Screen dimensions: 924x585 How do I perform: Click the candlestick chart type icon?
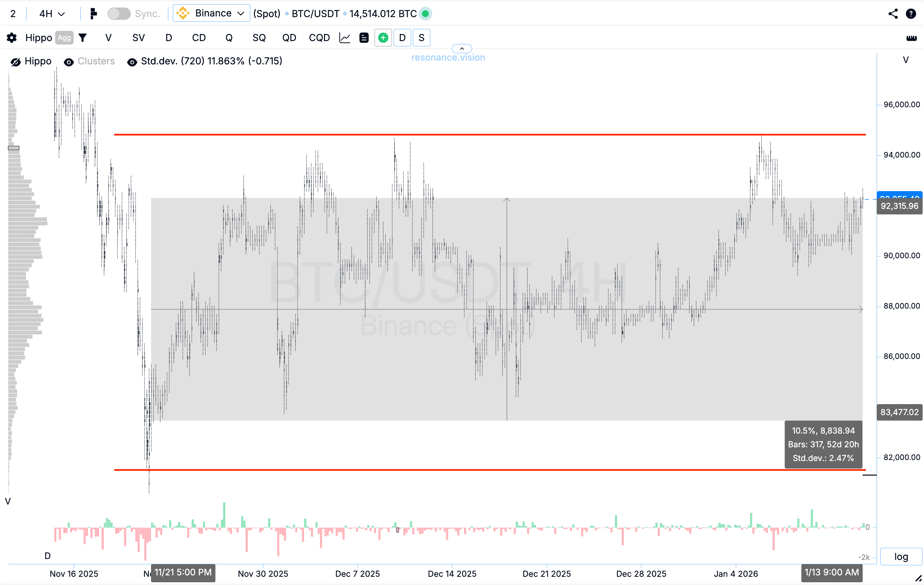click(93, 14)
